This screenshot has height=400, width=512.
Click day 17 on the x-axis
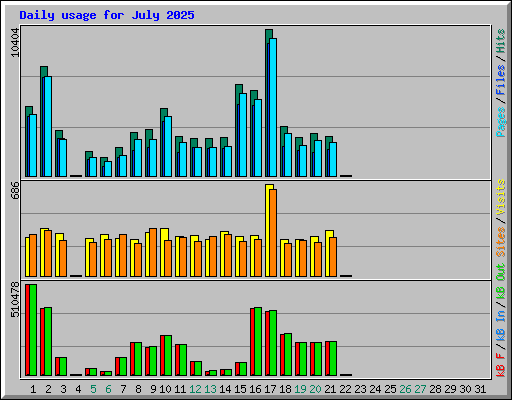pyautogui.click(x=270, y=389)
